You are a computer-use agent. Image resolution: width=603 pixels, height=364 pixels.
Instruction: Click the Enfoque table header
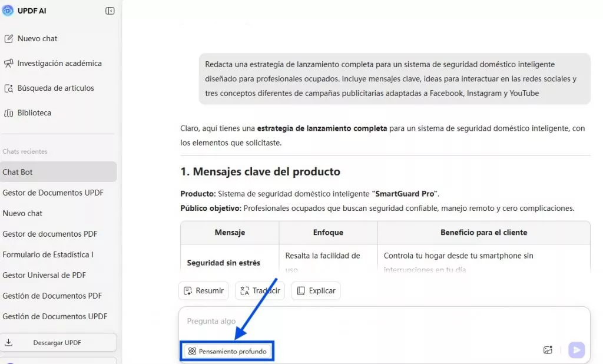coord(328,233)
